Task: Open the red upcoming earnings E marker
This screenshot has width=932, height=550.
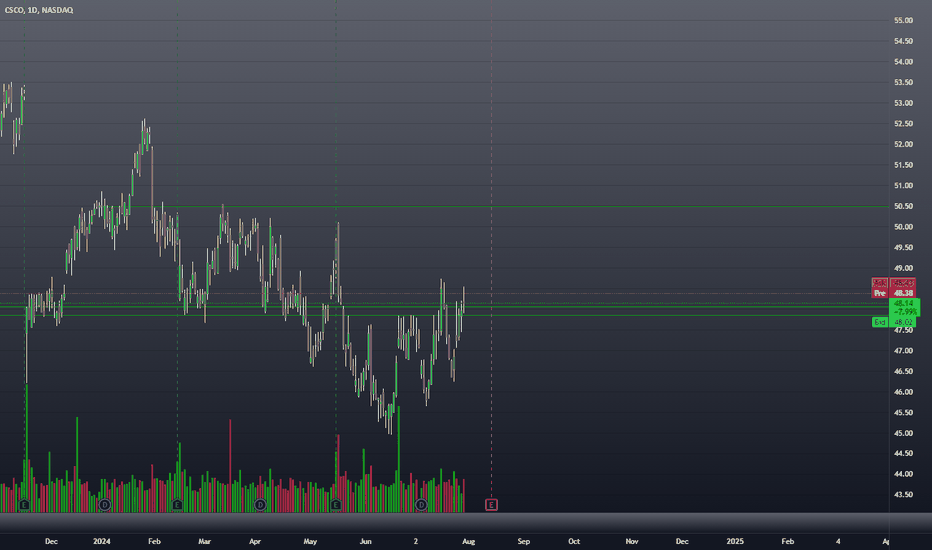Action: point(491,505)
